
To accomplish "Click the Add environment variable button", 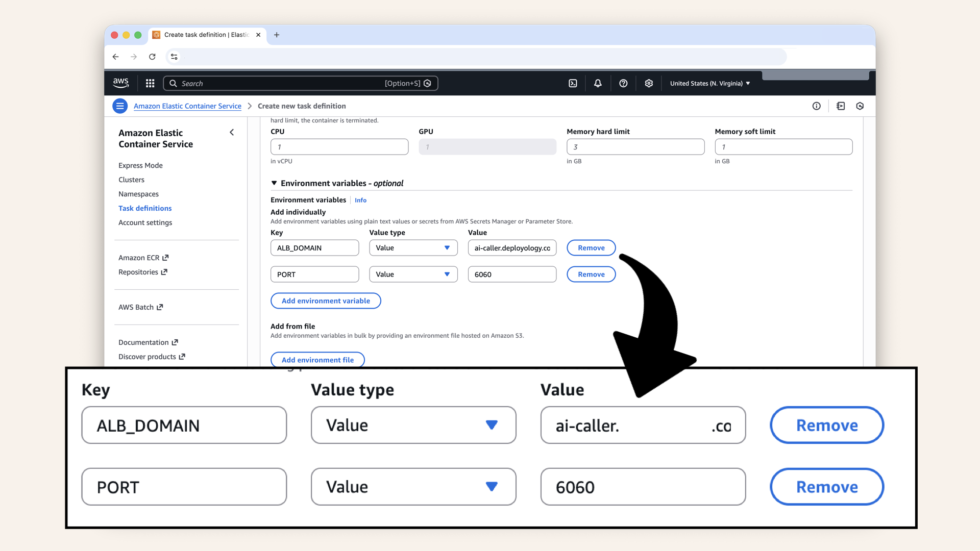I will (x=326, y=301).
